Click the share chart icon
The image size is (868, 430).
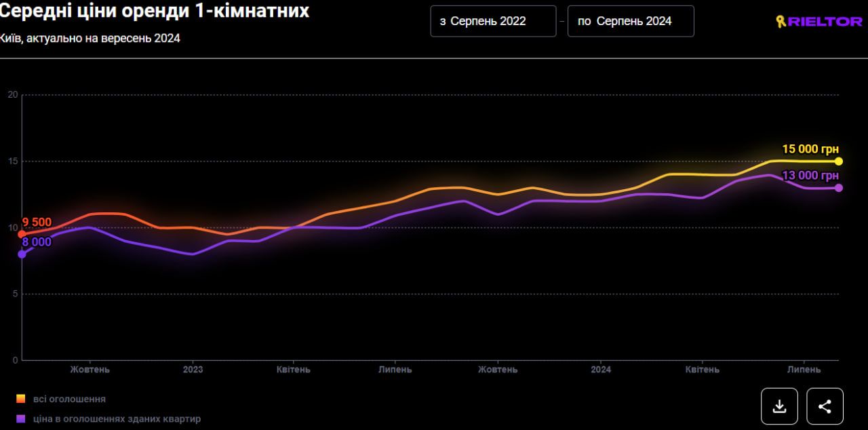pos(825,406)
